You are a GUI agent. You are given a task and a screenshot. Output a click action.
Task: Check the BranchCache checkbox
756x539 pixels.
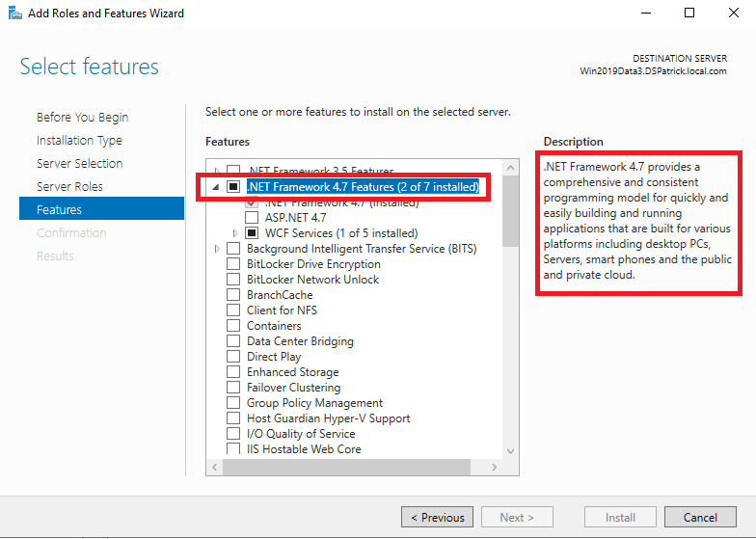tap(233, 295)
